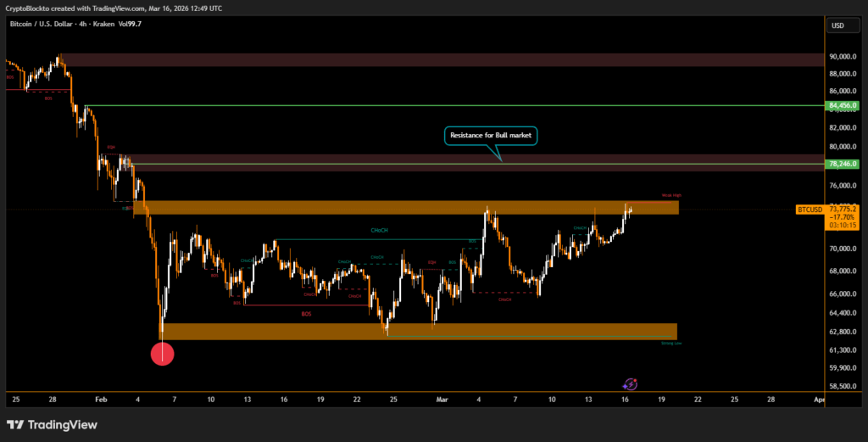Click the Feb label on time axis
The height and width of the screenshot is (442, 868).
click(101, 398)
